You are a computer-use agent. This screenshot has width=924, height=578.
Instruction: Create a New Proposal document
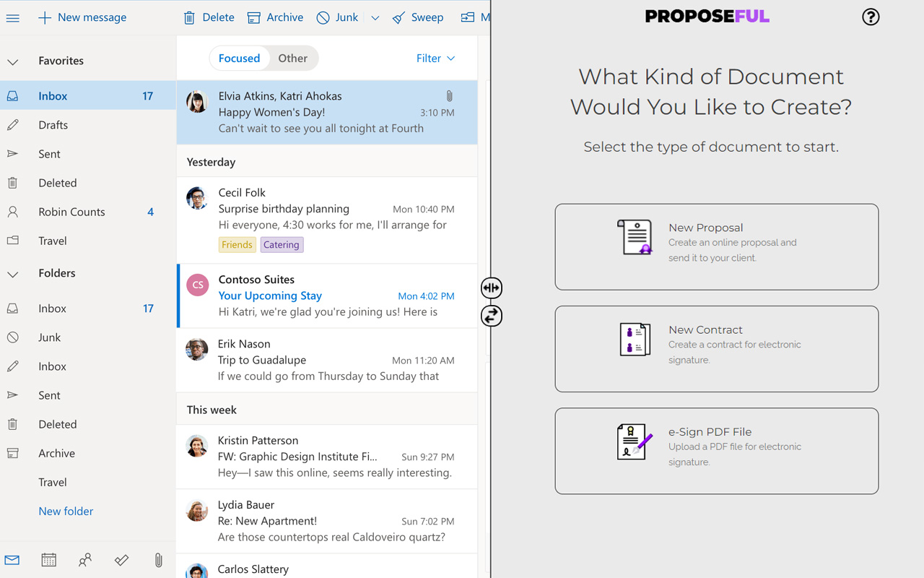coord(717,247)
